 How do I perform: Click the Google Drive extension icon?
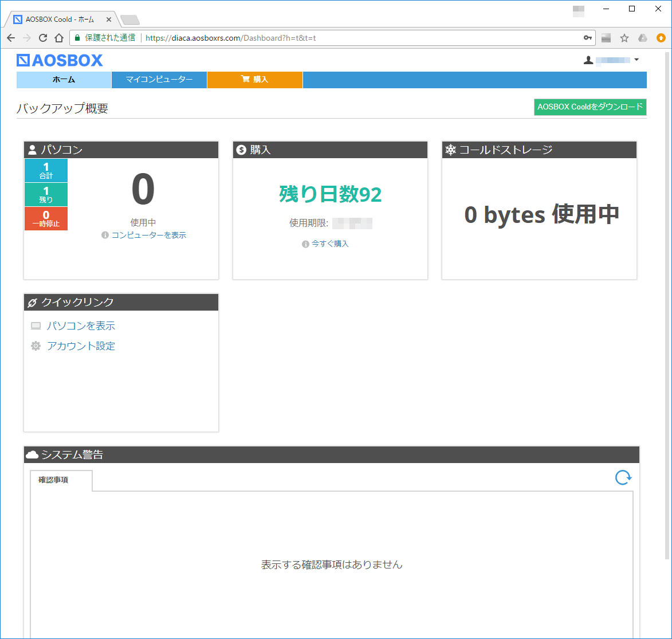click(x=642, y=38)
